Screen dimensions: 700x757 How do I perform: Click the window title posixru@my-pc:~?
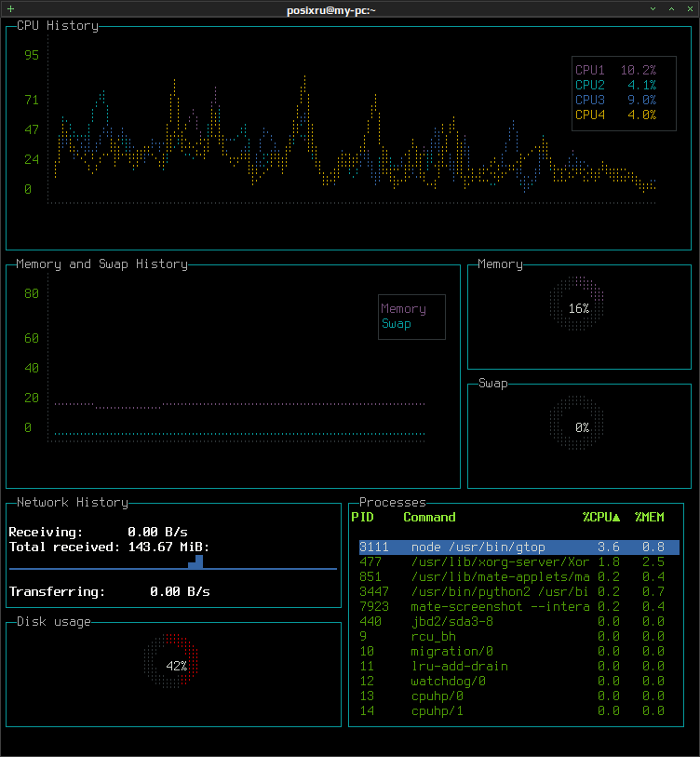click(331, 10)
